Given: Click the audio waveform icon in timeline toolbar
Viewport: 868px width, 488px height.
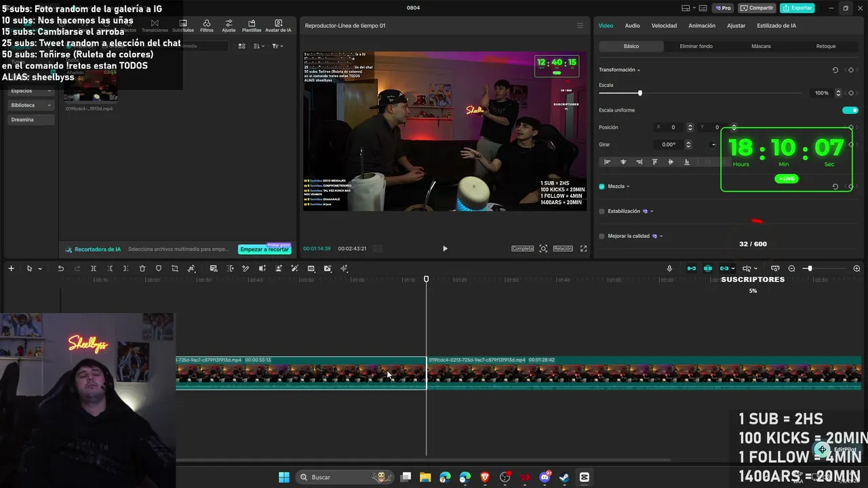Looking at the screenshot, I should tap(344, 268).
